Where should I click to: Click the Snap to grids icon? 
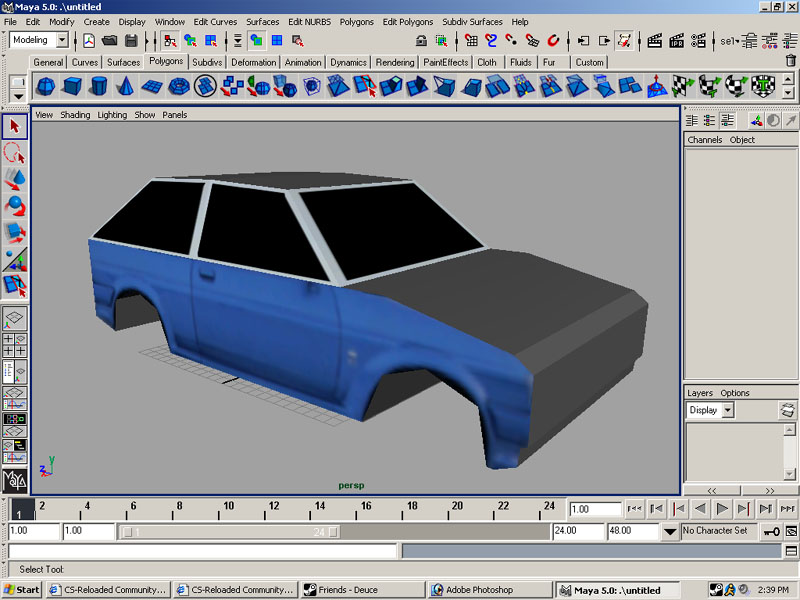click(471, 41)
